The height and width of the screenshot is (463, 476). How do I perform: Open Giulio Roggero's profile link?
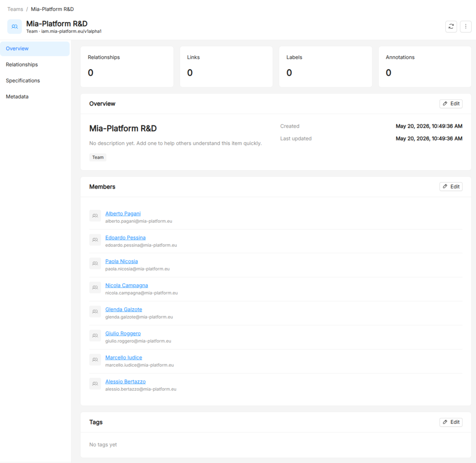(x=123, y=334)
